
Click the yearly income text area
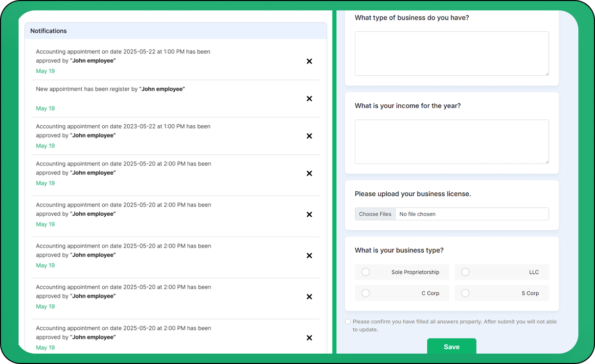451,142
